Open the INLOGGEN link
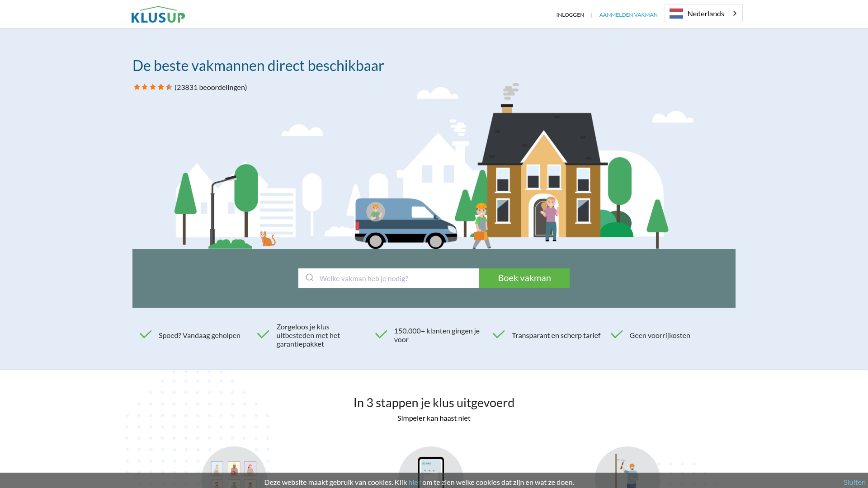The height and width of the screenshot is (488, 868). (x=570, y=15)
